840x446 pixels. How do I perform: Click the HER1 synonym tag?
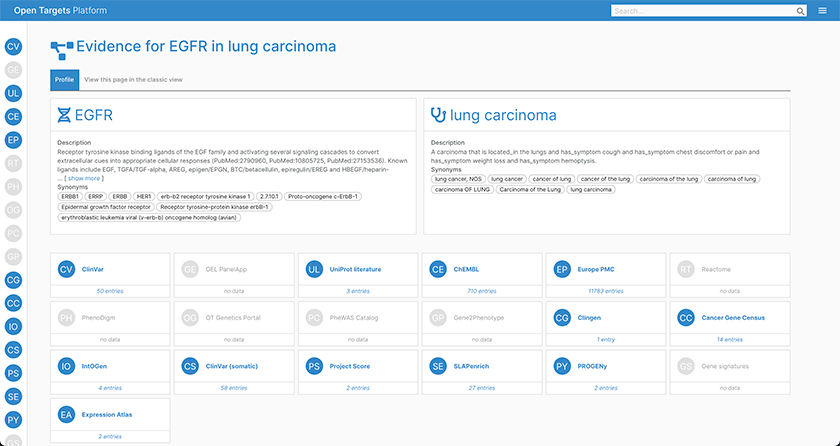click(144, 196)
